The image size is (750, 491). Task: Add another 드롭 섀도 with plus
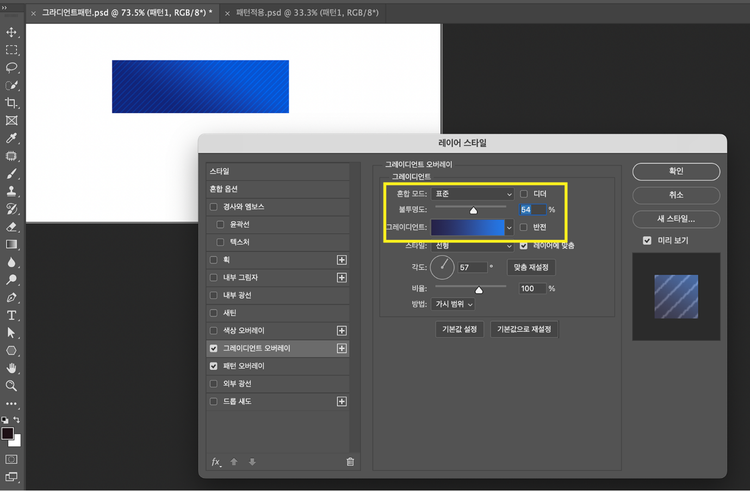point(342,401)
